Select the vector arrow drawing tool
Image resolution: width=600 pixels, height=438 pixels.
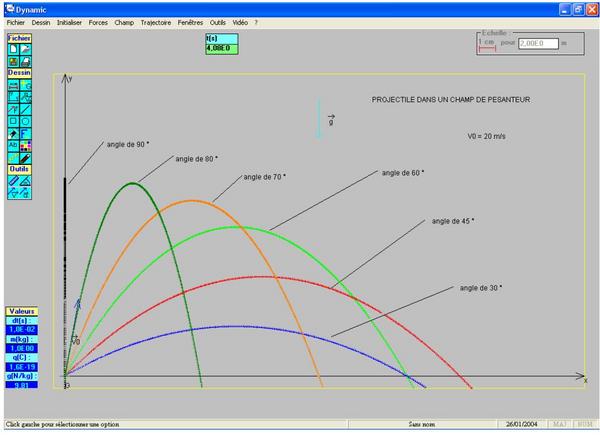pos(13,109)
